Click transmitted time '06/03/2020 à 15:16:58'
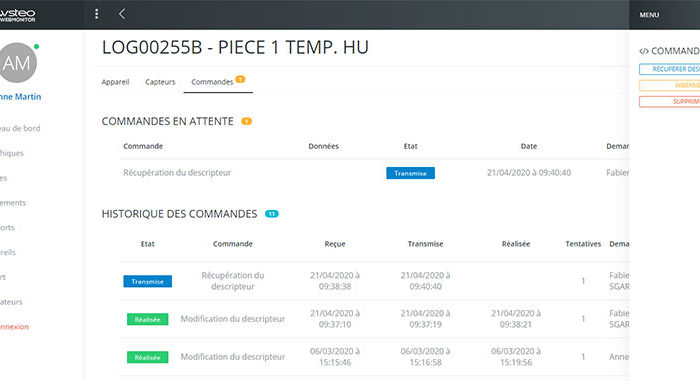 (425, 357)
